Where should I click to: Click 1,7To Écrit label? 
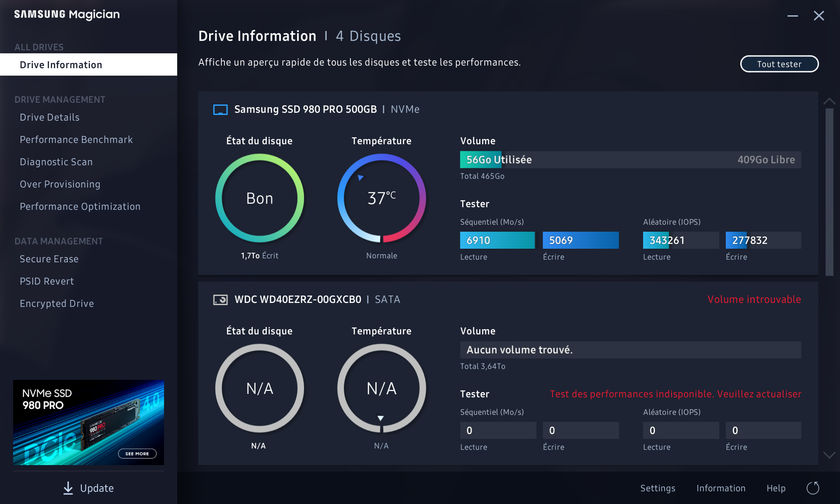259,256
